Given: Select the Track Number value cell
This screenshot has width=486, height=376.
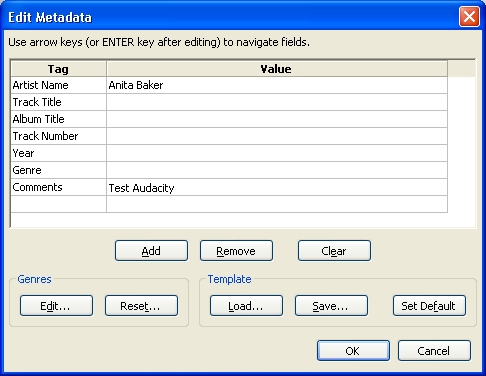Looking at the screenshot, I should 277,136.
